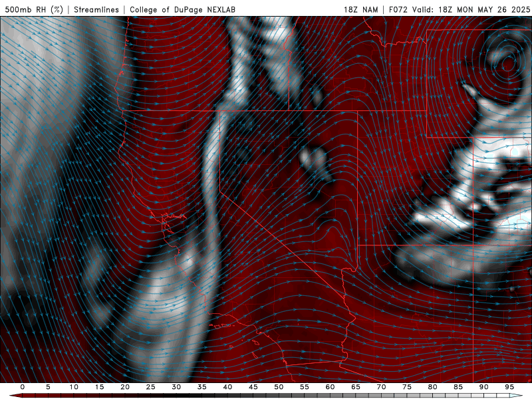The height and width of the screenshot is (399, 532).
Task: Click the colorbar label '10'
Action: 74,387
